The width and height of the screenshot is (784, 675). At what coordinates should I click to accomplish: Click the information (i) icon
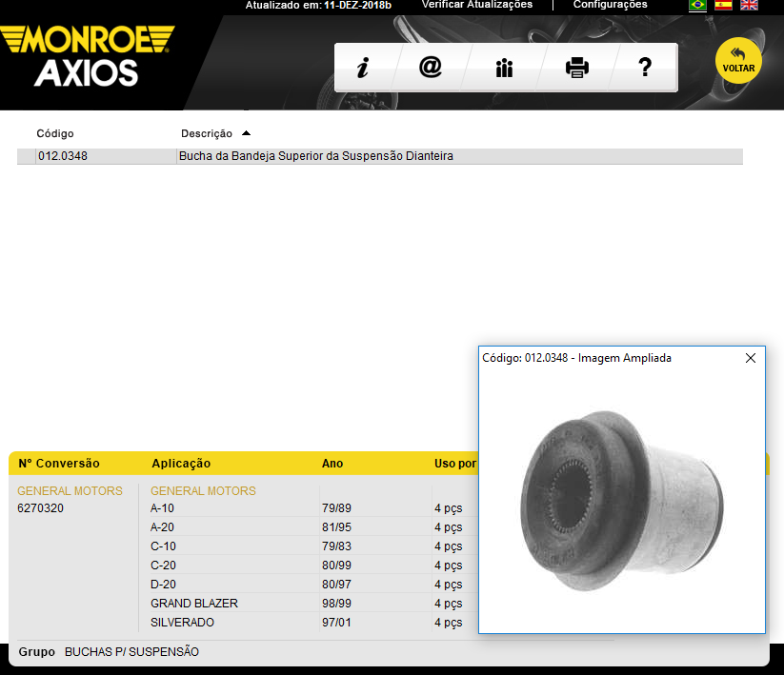point(362,68)
